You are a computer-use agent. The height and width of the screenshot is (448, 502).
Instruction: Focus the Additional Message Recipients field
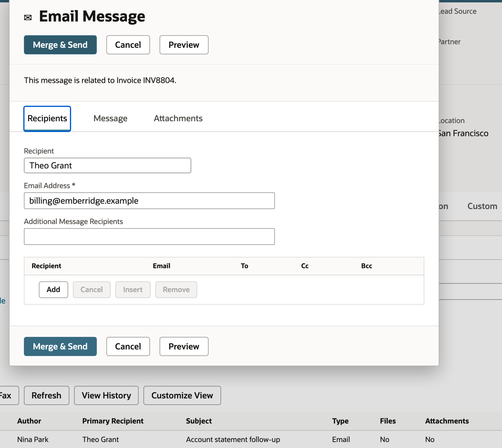tap(149, 237)
